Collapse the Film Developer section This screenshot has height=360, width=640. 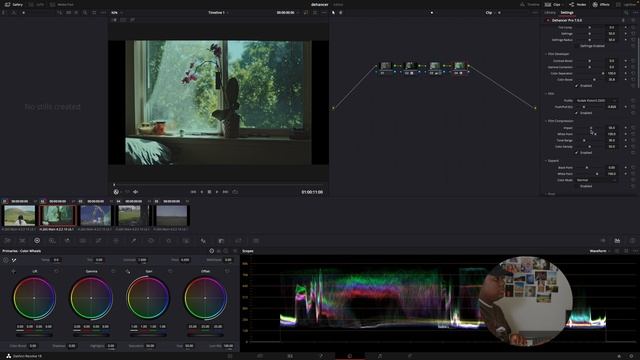(546, 54)
